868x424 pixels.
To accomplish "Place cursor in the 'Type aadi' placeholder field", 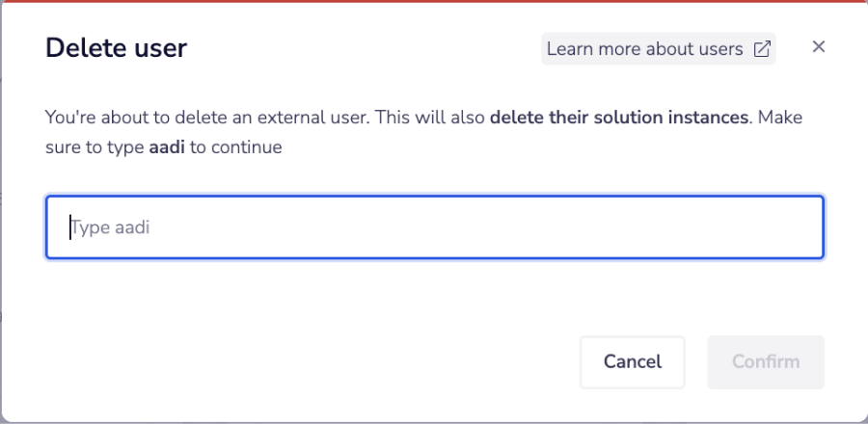I will click(434, 228).
